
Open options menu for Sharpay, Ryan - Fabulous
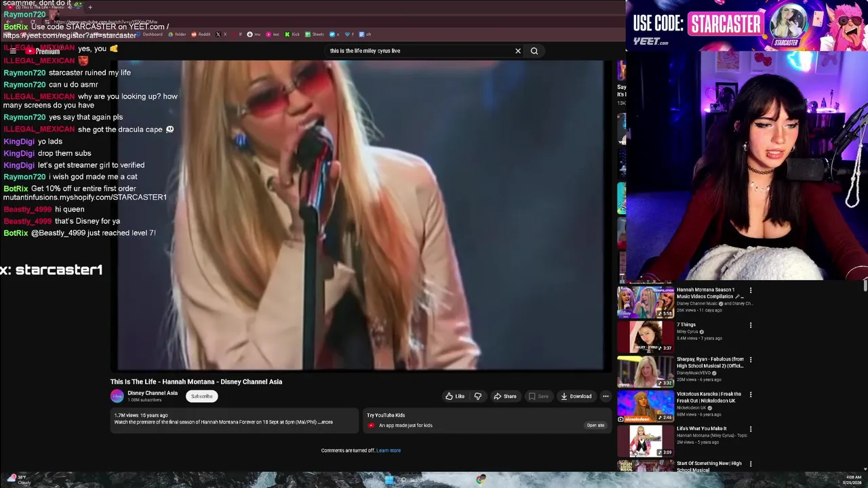751,359
